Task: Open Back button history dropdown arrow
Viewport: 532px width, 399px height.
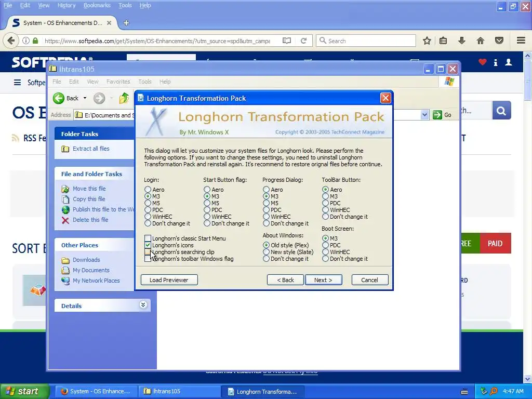Action: point(85,98)
